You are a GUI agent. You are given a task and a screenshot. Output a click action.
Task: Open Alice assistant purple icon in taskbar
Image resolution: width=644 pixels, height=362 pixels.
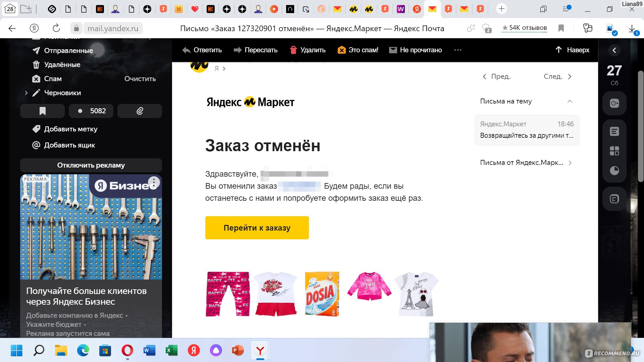[x=216, y=351]
